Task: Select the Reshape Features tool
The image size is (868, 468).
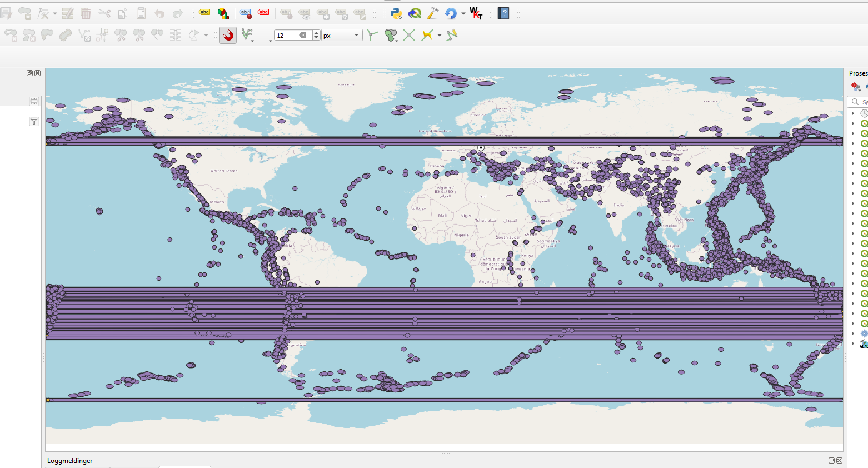Action: coord(47,35)
